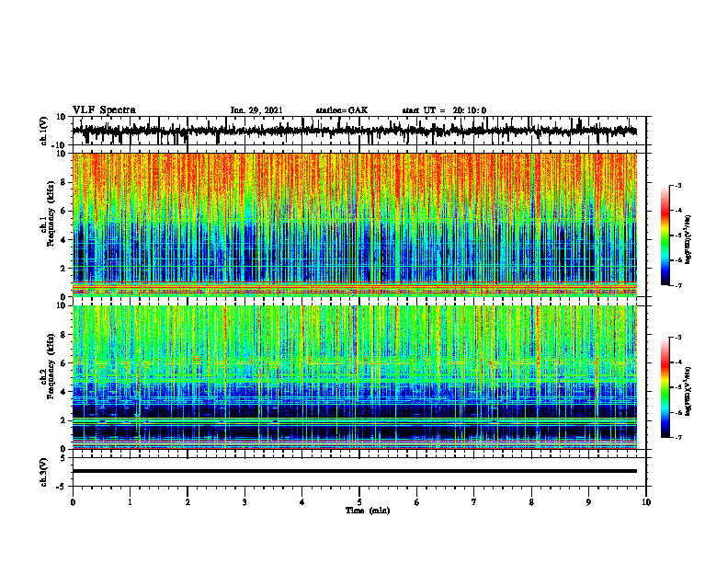Image resolution: width=728 pixels, height=563 pixels.
Task: Click time axis tick label "9"
Action: coord(588,502)
